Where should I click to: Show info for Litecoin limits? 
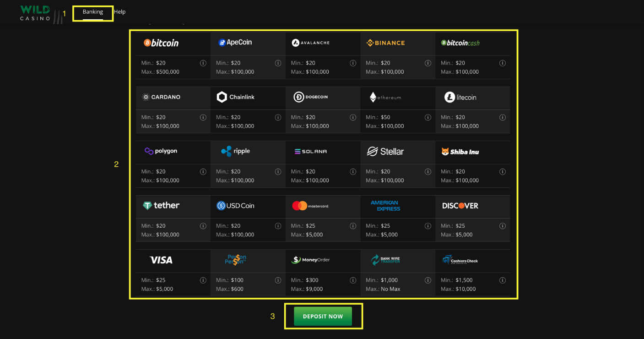(x=503, y=117)
